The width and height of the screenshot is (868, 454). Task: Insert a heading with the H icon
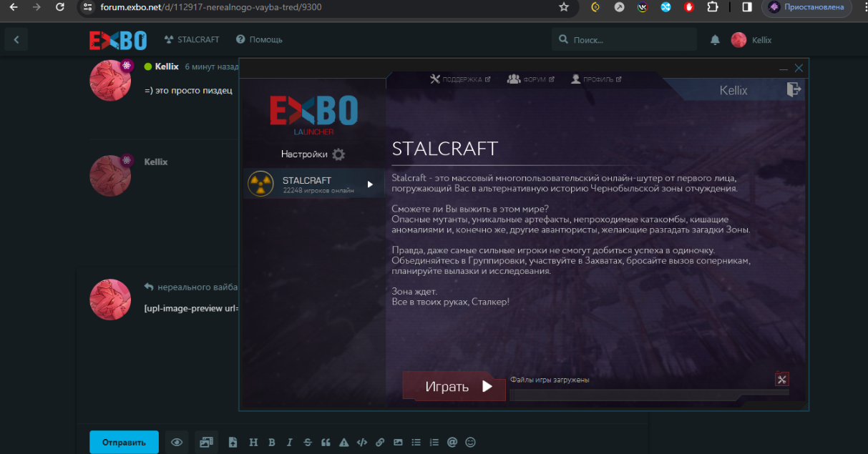(x=253, y=443)
